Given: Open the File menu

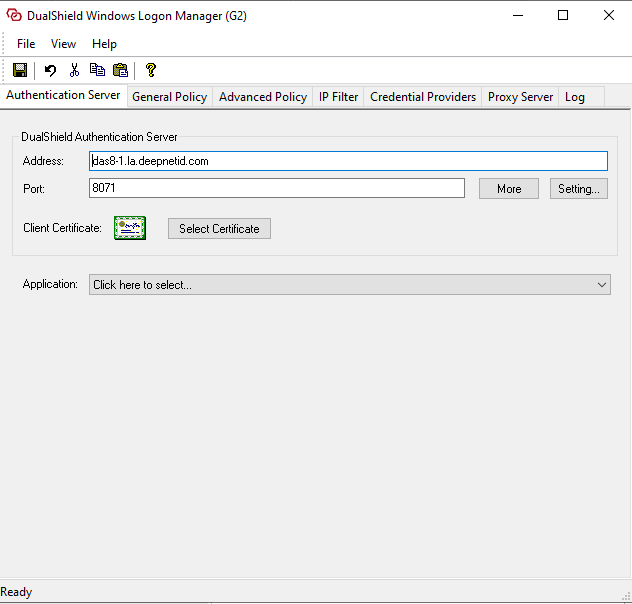Looking at the screenshot, I should (x=26, y=44).
